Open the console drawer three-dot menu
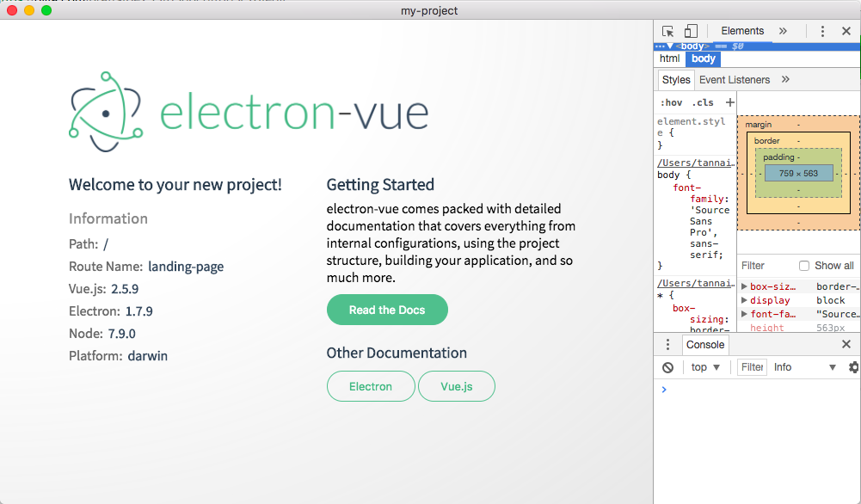 point(667,345)
